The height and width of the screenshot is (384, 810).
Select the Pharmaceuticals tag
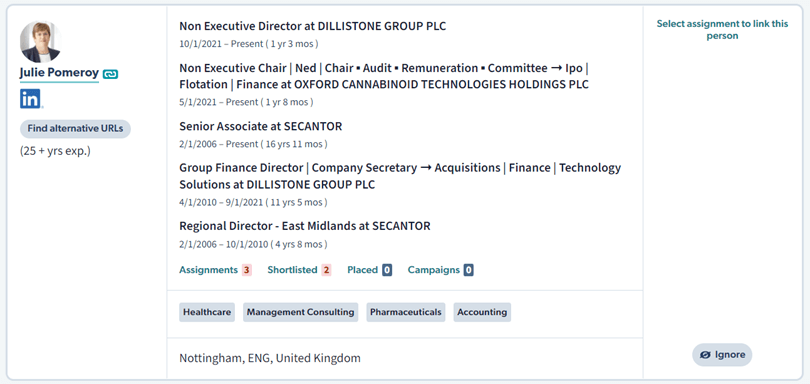(x=406, y=312)
